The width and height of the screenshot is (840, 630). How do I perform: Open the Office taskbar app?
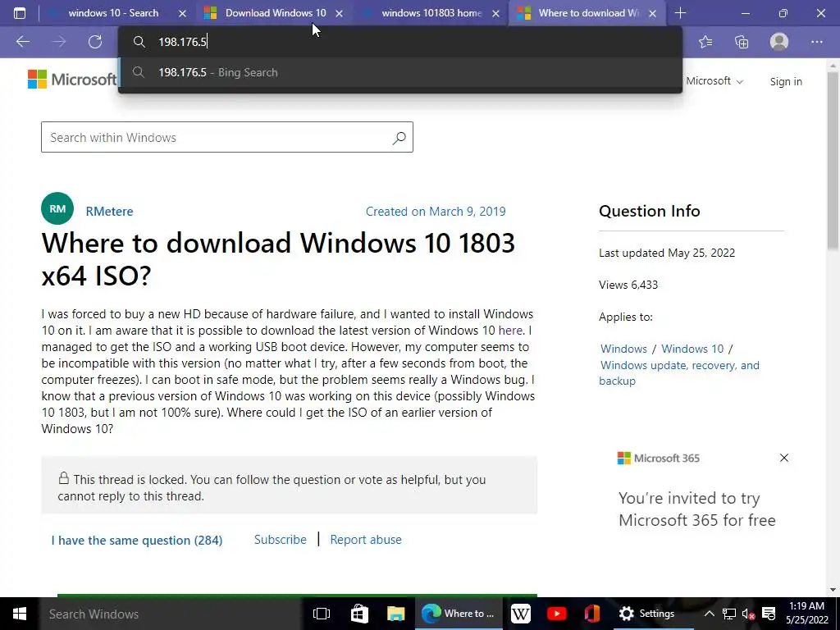[592, 614]
